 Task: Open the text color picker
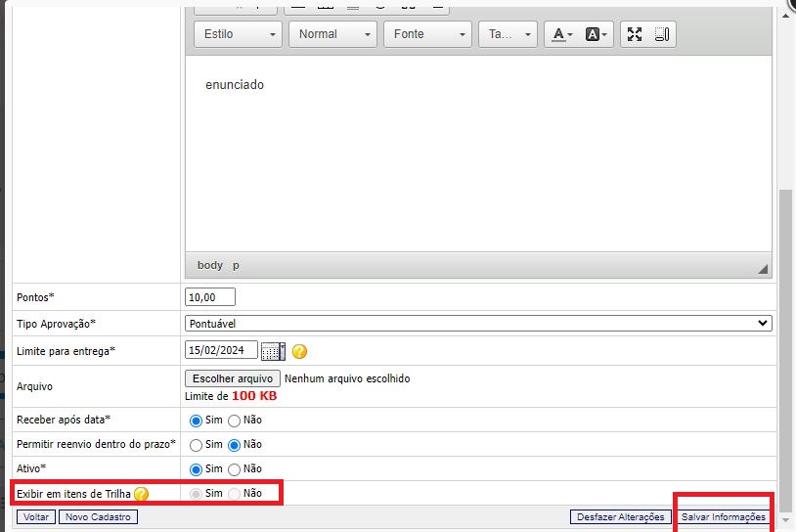(x=563, y=34)
